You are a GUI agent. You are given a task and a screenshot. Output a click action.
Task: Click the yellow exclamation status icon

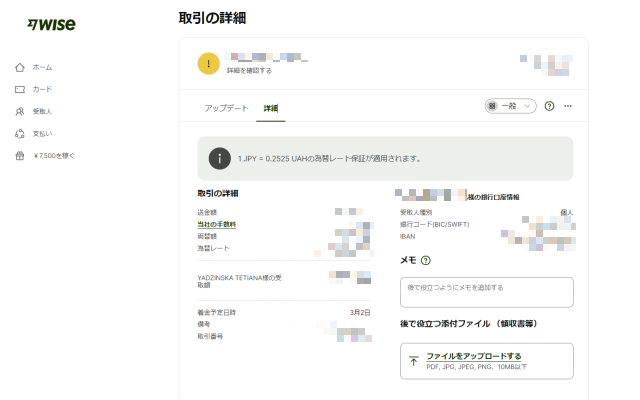(209, 64)
